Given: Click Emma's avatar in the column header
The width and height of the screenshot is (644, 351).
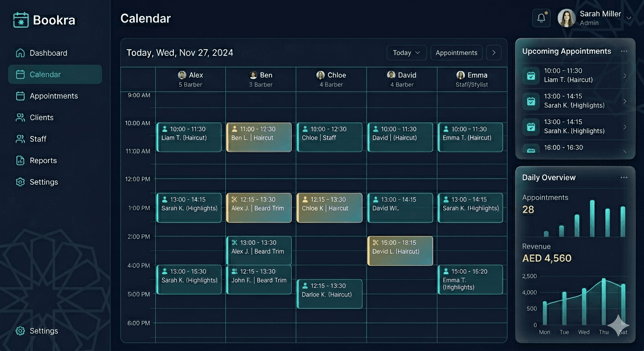Looking at the screenshot, I should pyautogui.click(x=461, y=75).
